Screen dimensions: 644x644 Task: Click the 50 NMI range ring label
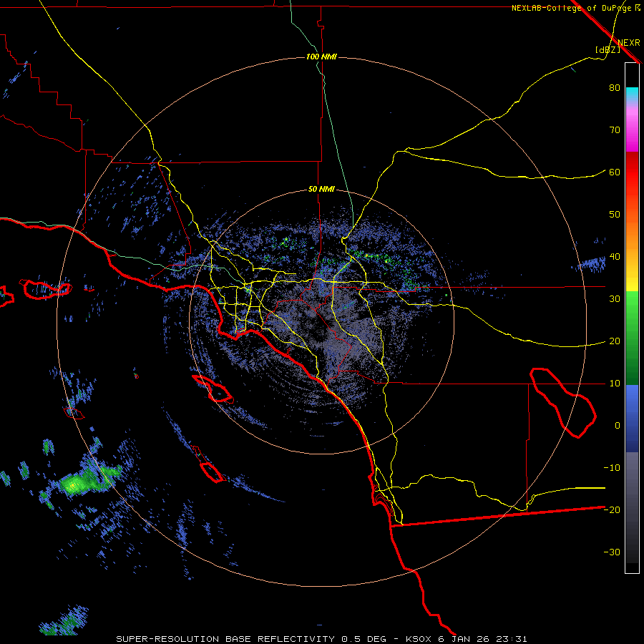(x=321, y=190)
